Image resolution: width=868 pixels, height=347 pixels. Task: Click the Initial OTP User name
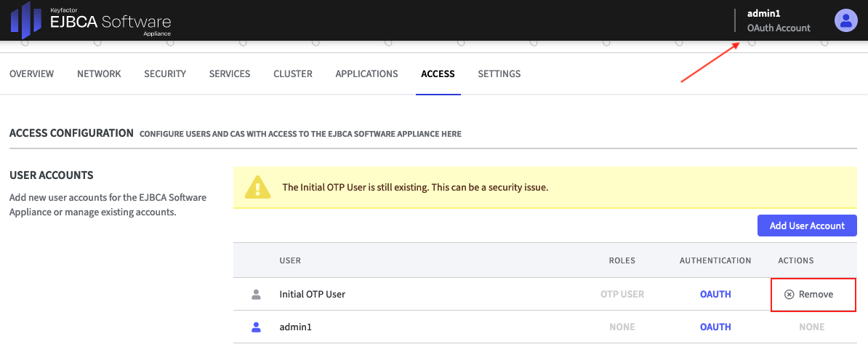(312, 295)
